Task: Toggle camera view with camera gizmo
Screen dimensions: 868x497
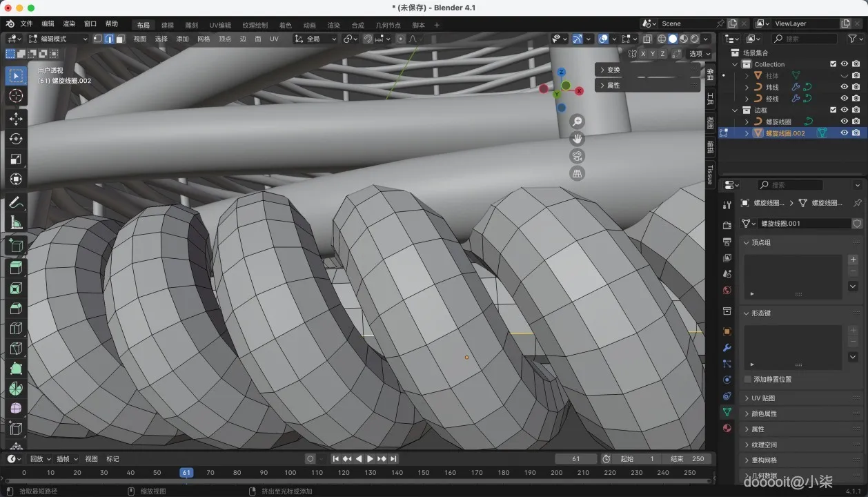Action: point(577,156)
